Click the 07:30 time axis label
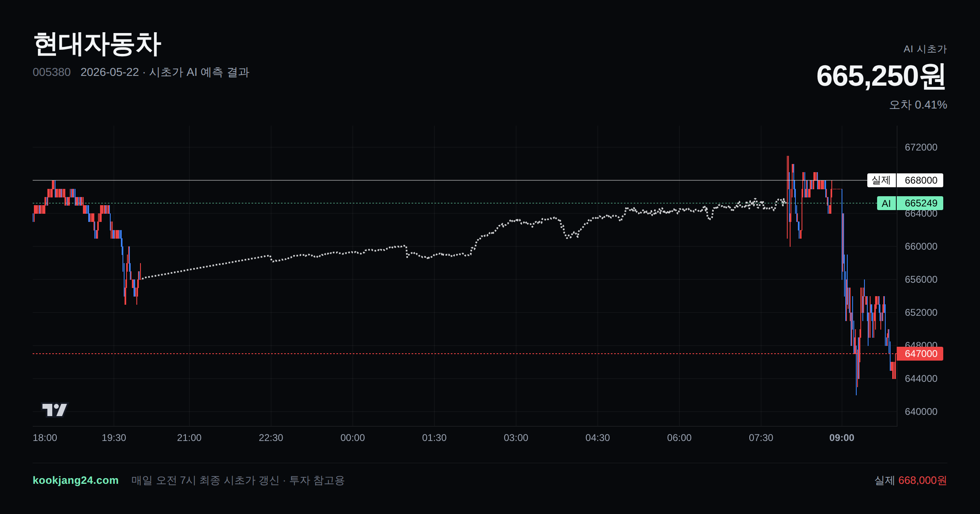The width and height of the screenshot is (980, 514). coord(761,438)
